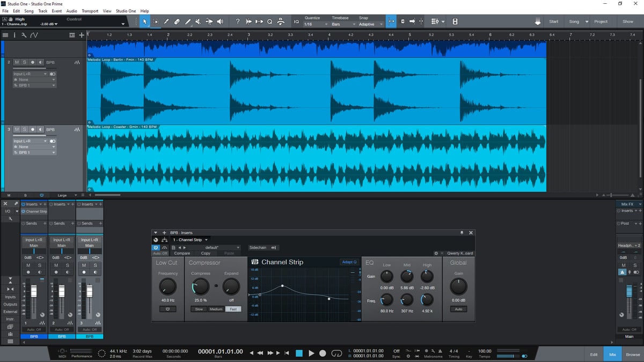This screenshot has height=362, width=644.
Task: Click the plugin settings gear icon
Action: (x=436, y=253)
